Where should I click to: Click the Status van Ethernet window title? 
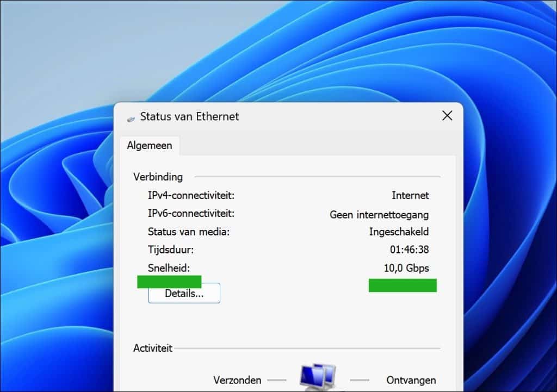pyautogui.click(x=189, y=116)
